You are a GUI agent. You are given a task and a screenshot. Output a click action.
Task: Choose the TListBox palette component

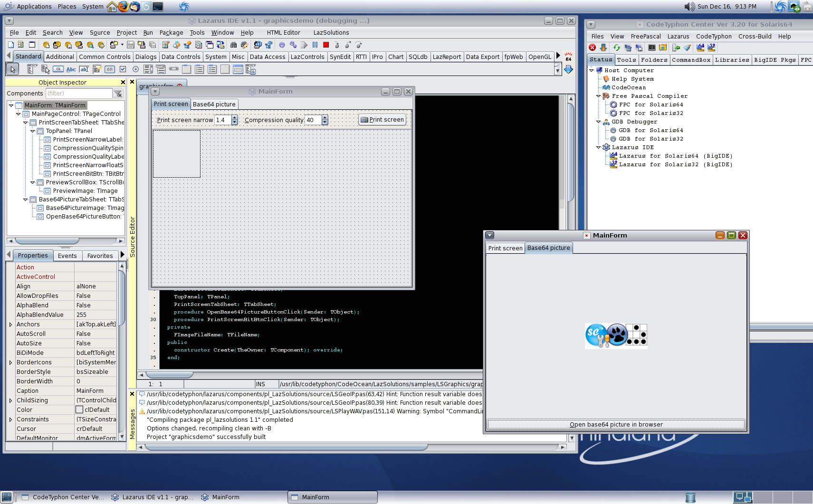(148, 69)
